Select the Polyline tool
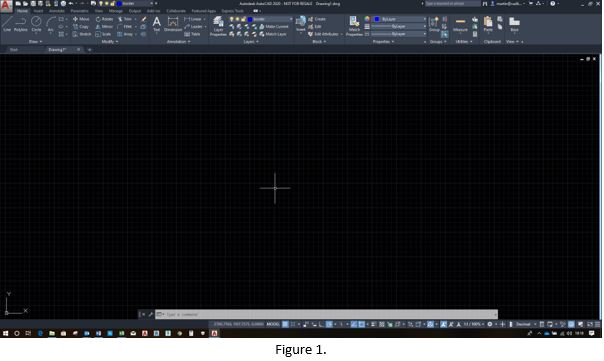 20,24
